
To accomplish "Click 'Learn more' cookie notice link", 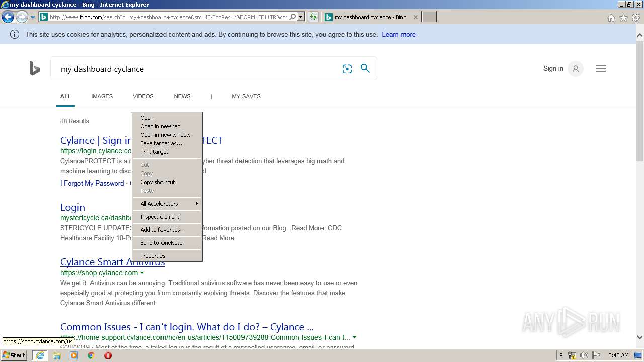I will (398, 35).
